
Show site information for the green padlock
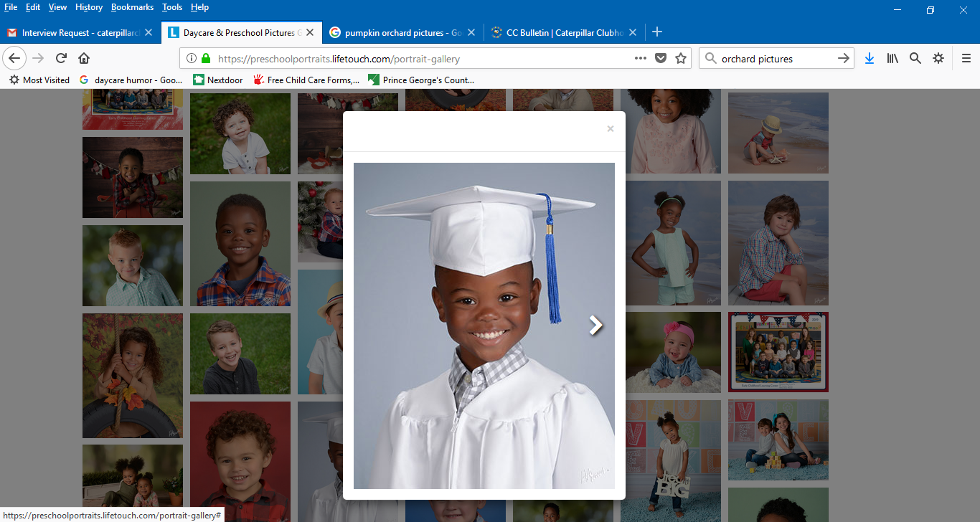click(206, 59)
